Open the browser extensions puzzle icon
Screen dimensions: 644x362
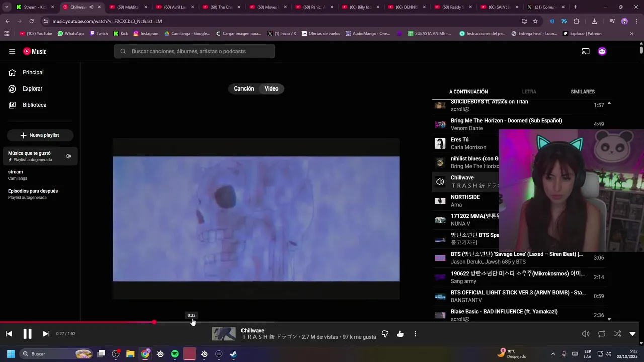[577, 21]
